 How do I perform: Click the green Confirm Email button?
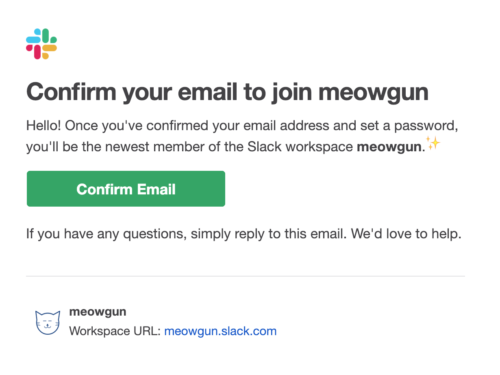[x=126, y=189]
